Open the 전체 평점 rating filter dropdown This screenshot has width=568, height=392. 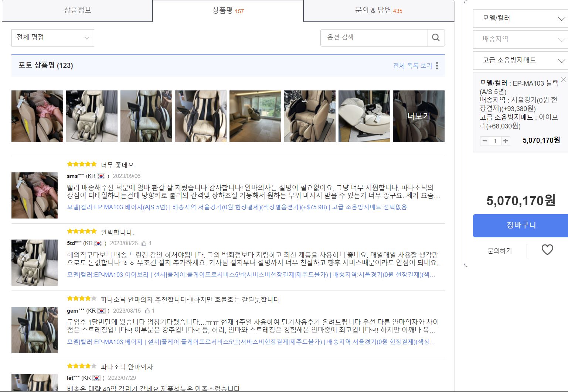[53, 38]
